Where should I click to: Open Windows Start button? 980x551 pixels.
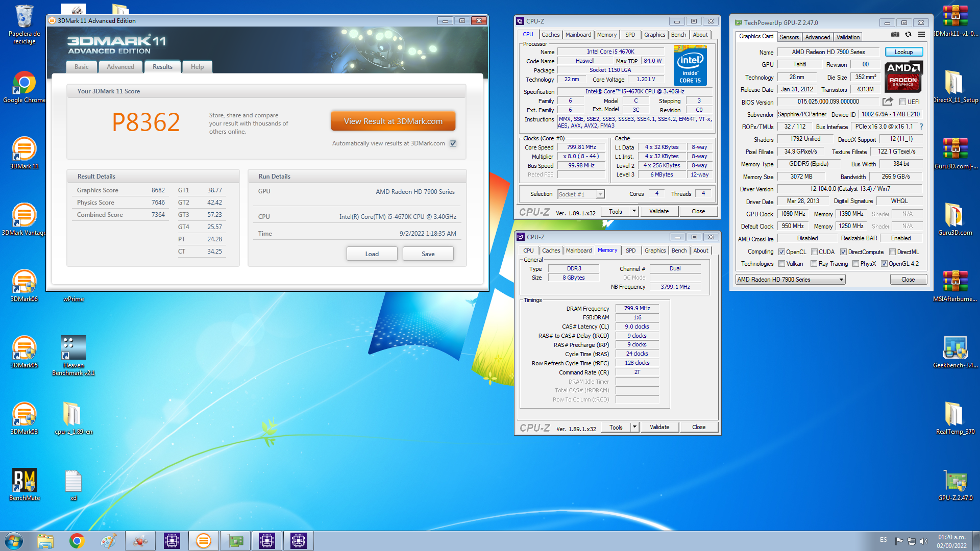coord(14,541)
